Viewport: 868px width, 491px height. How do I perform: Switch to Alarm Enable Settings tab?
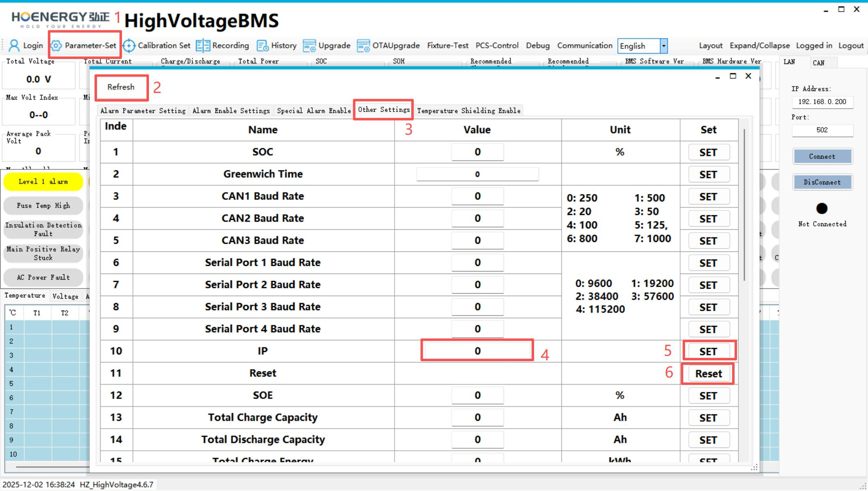coord(231,111)
